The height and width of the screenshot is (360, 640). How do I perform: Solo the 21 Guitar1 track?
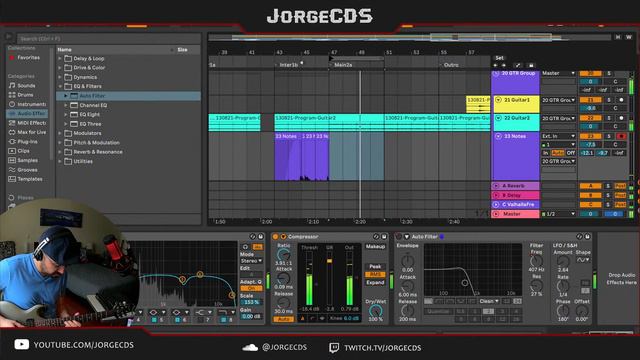click(x=609, y=100)
